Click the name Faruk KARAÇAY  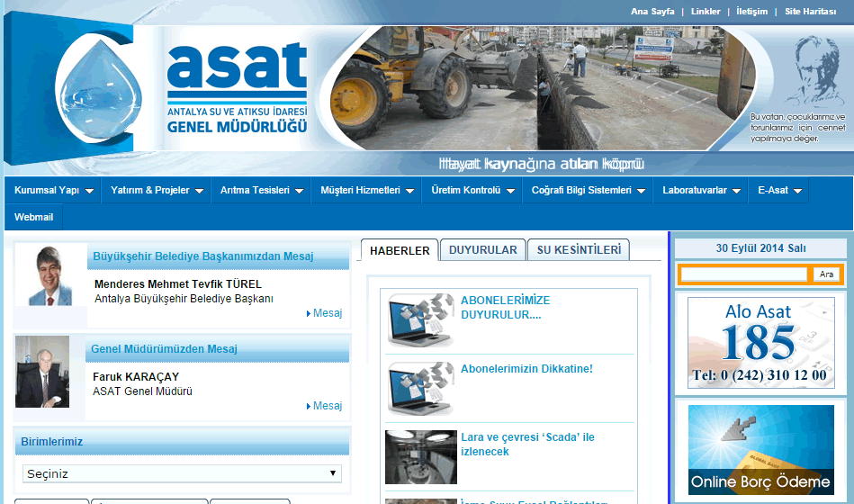(x=136, y=376)
